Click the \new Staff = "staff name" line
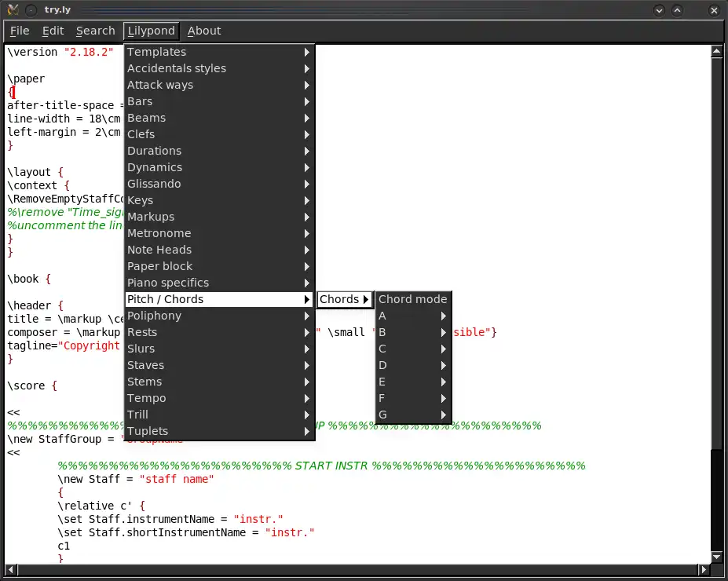 [x=136, y=479]
